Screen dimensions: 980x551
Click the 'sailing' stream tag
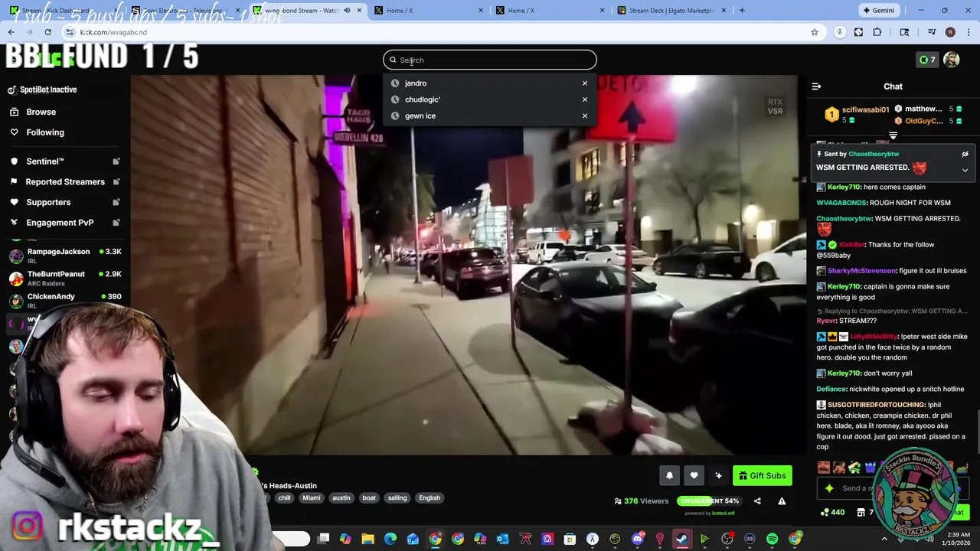click(x=397, y=497)
